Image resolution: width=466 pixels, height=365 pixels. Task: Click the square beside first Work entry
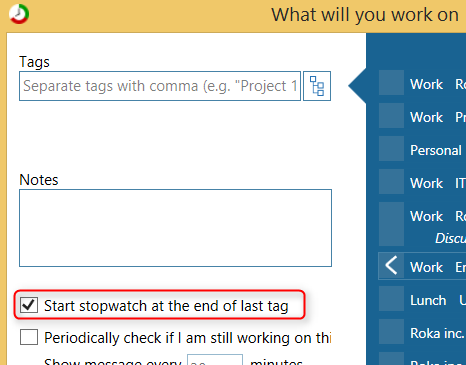[x=391, y=82]
